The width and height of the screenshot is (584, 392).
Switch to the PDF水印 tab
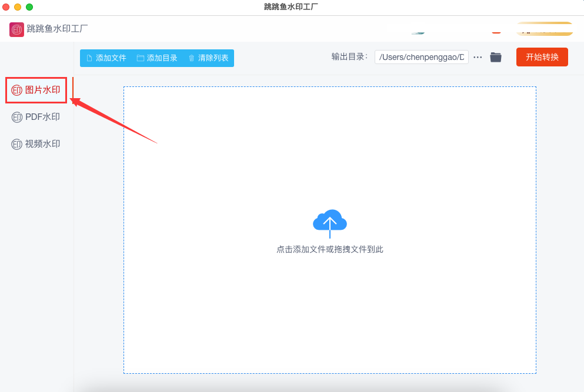pyautogui.click(x=36, y=118)
